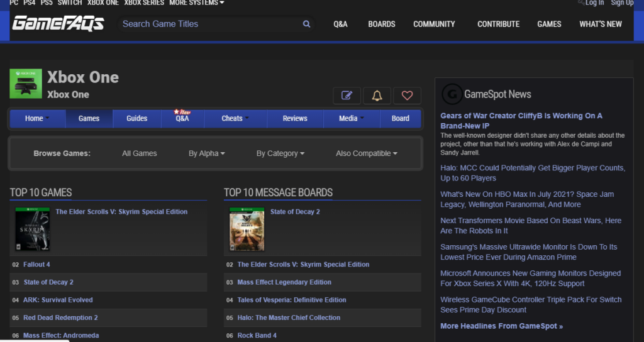The height and width of the screenshot is (342, 644).
Task: Select the PS5 platform link
Action: (x=47, y=3)
